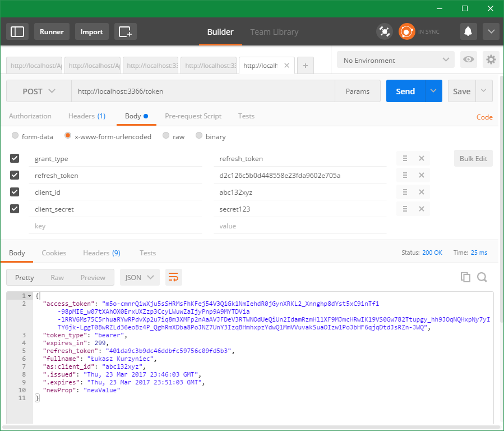Image resolution: width=504 pixels, height=431 pixels.
Task: Open the Authorization request tab
Action: pos(30,116)
